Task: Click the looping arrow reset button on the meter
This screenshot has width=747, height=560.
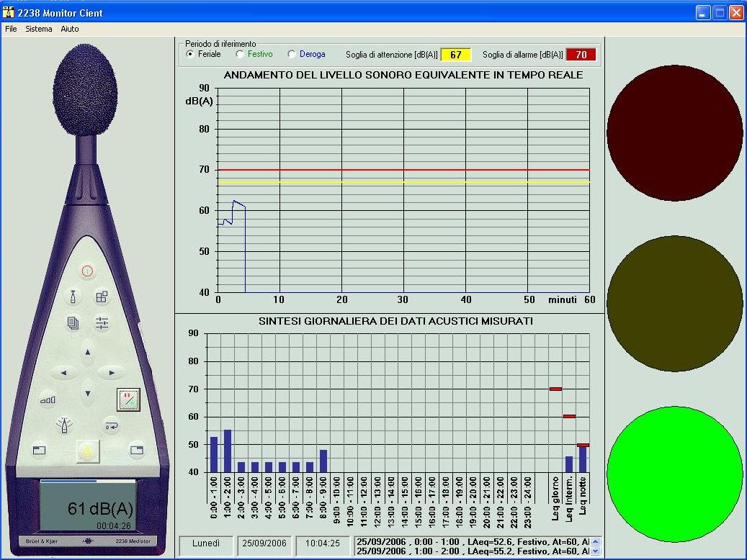Action: click(112, 425)
